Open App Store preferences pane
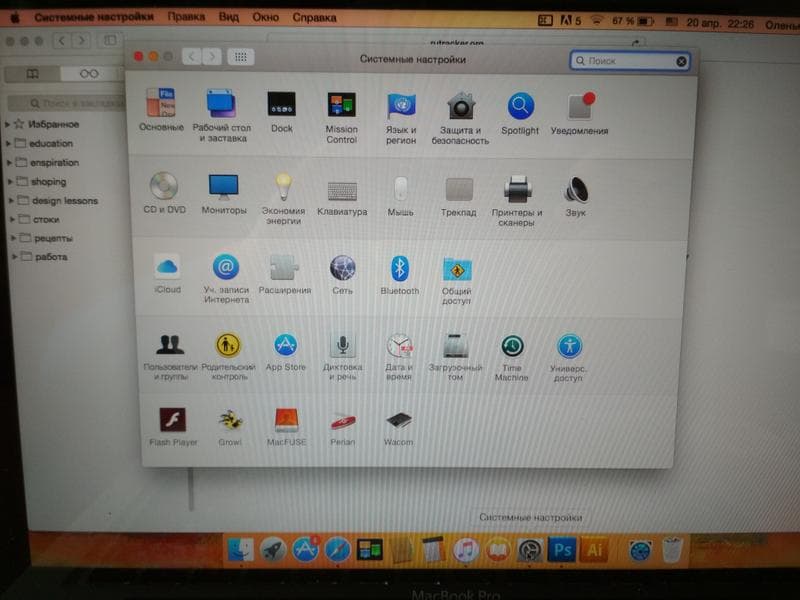This screenshot has height=600, width=800. pos(285,352)
